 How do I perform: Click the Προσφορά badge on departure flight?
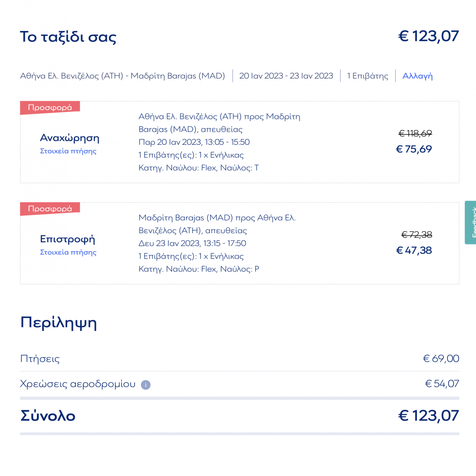[50, 107]
